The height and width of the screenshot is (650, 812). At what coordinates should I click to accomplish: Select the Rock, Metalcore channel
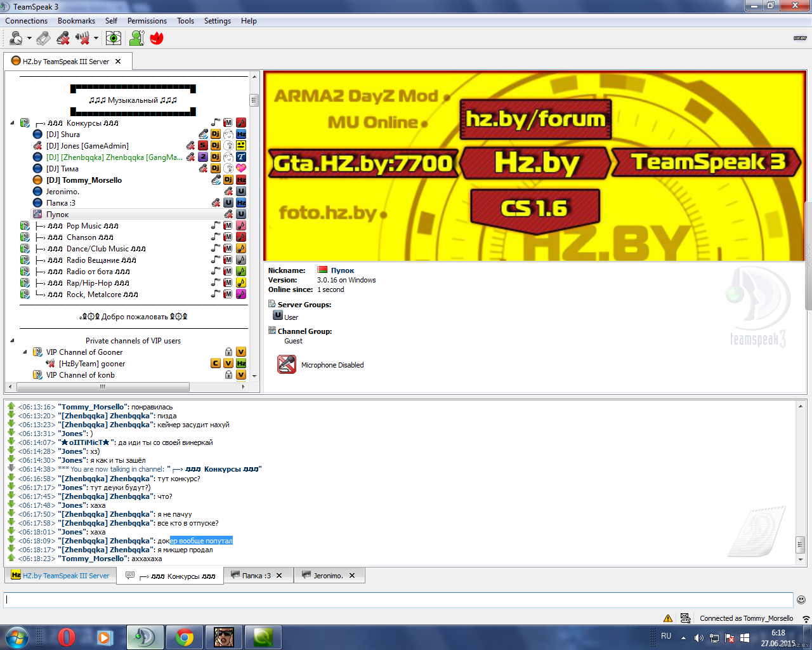point(93,295)
